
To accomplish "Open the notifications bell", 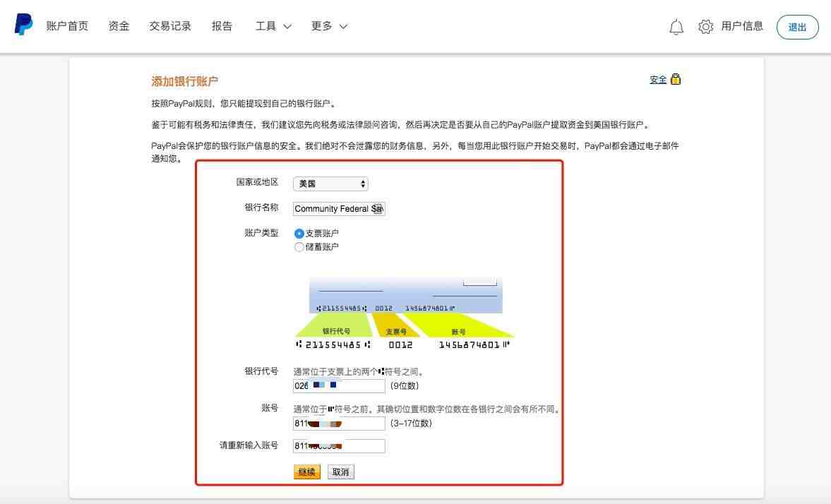I will coord(676,27).
